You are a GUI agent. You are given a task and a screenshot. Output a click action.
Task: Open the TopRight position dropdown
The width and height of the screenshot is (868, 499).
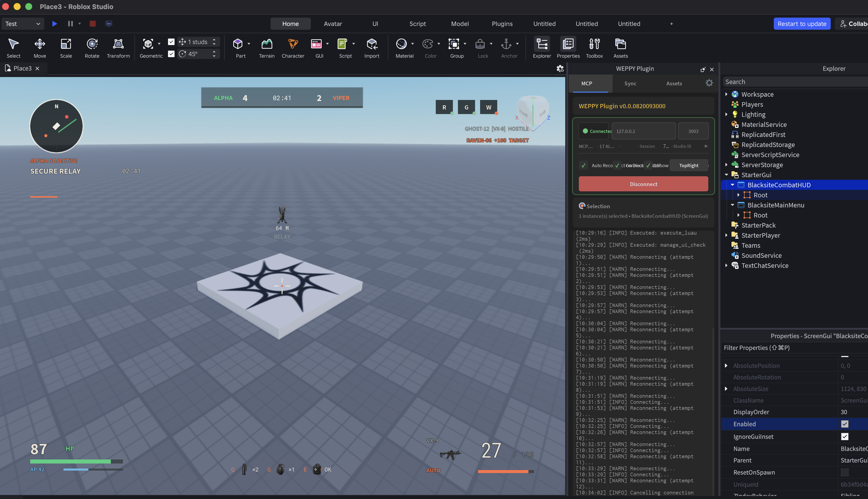click(688, 165)
